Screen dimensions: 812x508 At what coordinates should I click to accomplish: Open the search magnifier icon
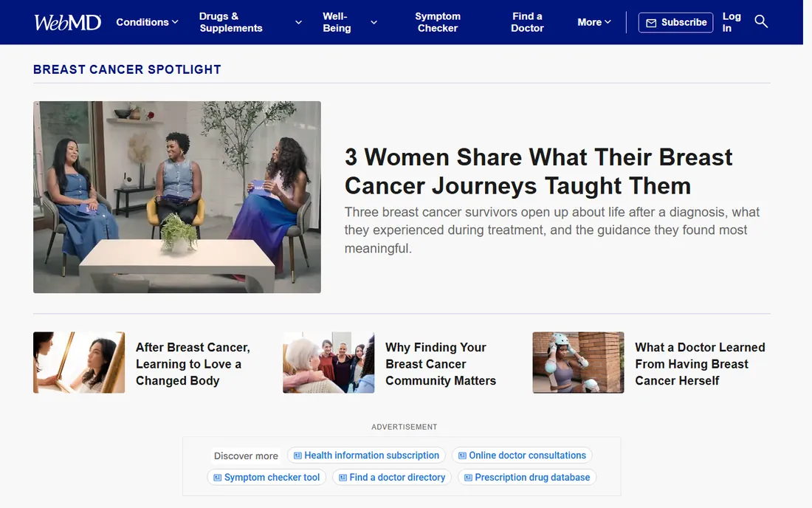tap(761, 21)
